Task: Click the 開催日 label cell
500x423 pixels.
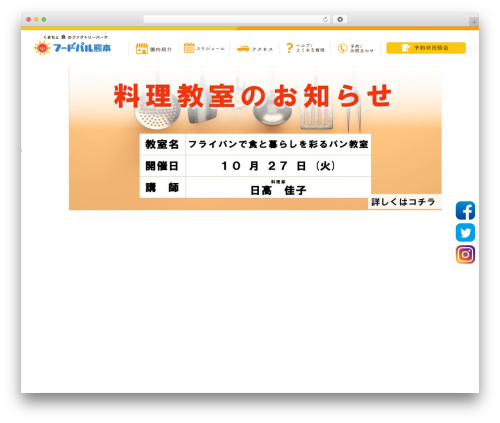Action: 162,166
